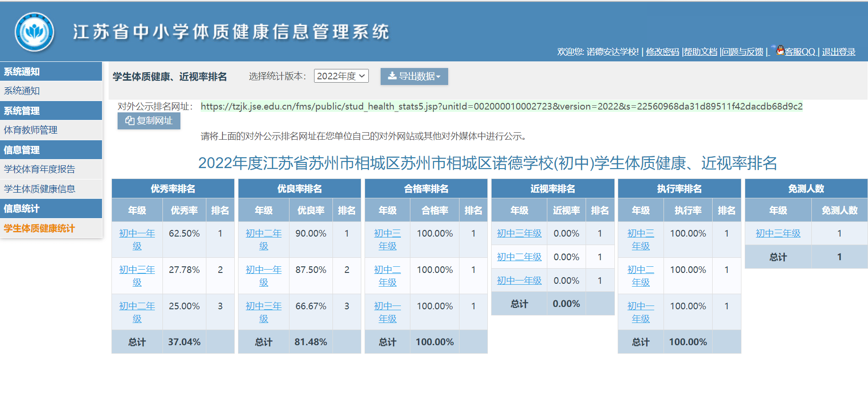Select 系统通知 menu item in sidebar
The width and height of the screenshot is (868, 416).
51,91
